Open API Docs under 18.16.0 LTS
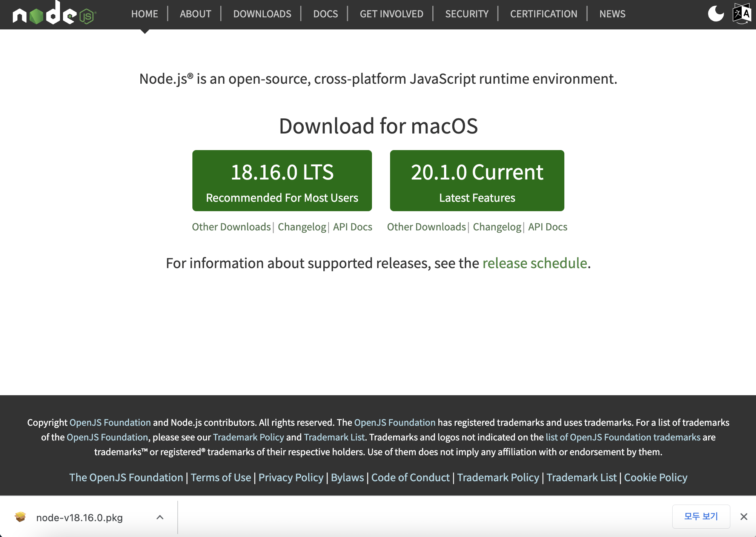The width and height of the screenshot is (756, 537). pyautogui.click(x=352, y=227)
